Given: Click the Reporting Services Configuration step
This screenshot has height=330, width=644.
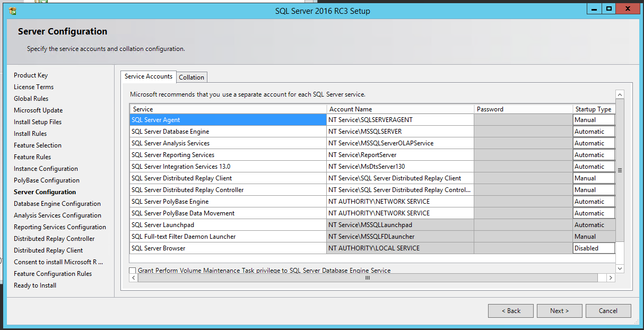Looking at the screenshot, I should [60, 227].
